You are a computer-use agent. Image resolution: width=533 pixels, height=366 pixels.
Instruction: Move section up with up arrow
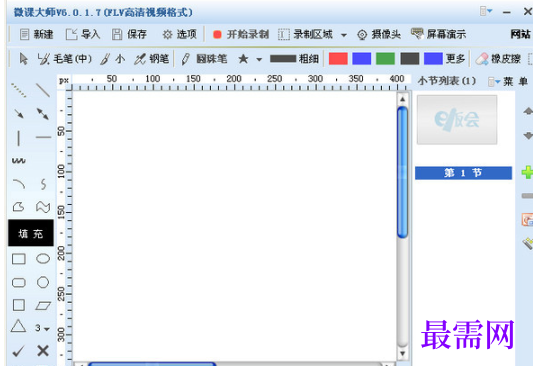click(528, 111)
